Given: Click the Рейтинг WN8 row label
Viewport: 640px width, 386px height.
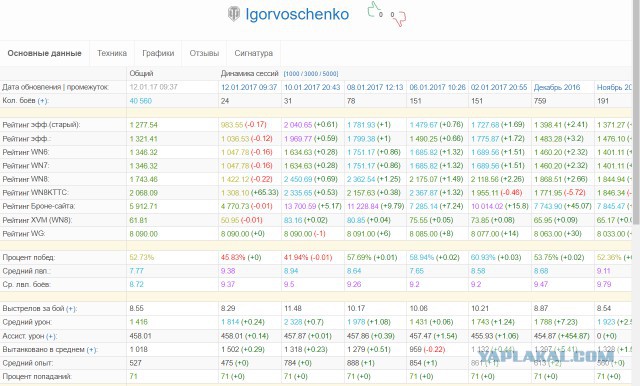Looking at the screenshot, I should pos(25,179).
